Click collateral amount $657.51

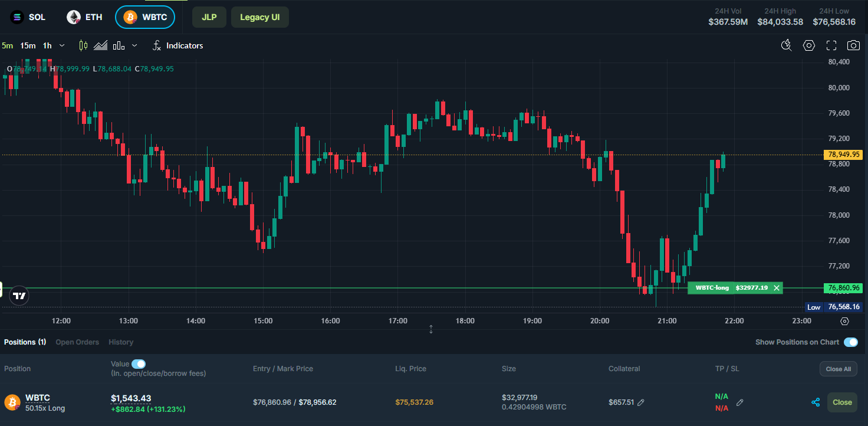pyautogui.click(x=621, y=402)
